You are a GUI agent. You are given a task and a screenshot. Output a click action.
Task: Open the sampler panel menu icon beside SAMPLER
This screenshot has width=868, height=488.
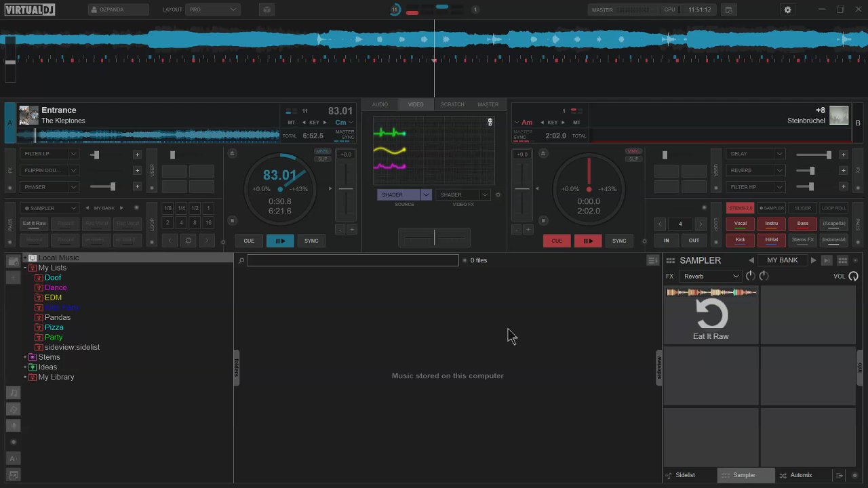point(671,260)
